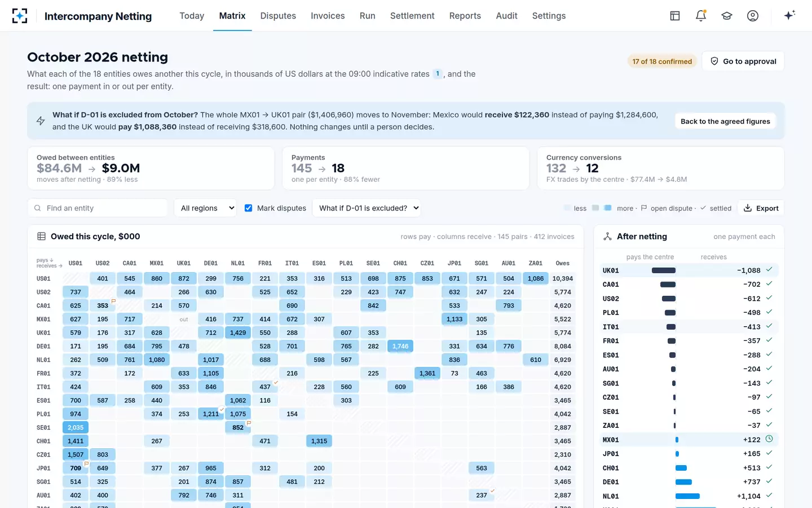Open the sparkle assistant icon
Image resolution: width=812 pixels, height=508 pixels.
click(789, 15)
